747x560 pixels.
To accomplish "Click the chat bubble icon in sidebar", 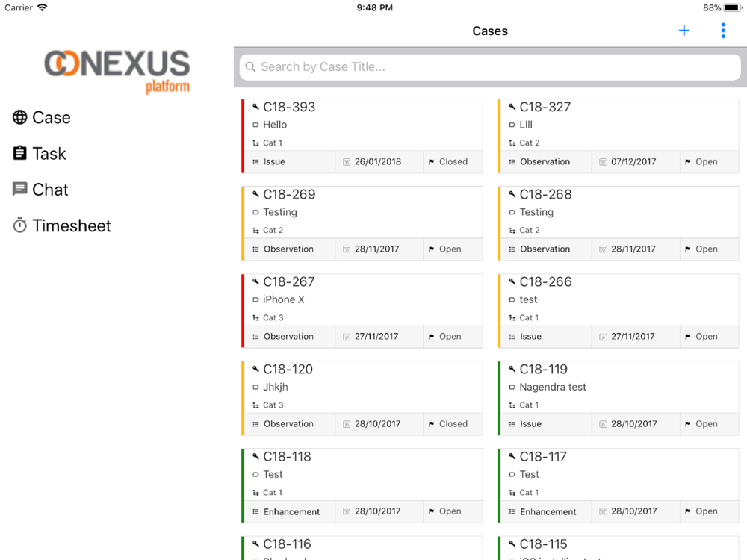I will click(x=20, y=190).
